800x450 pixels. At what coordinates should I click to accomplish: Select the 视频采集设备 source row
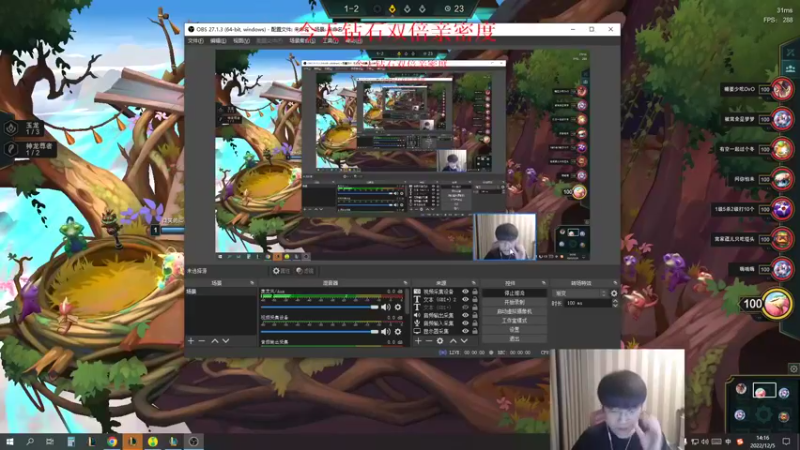tap(446, 292)
